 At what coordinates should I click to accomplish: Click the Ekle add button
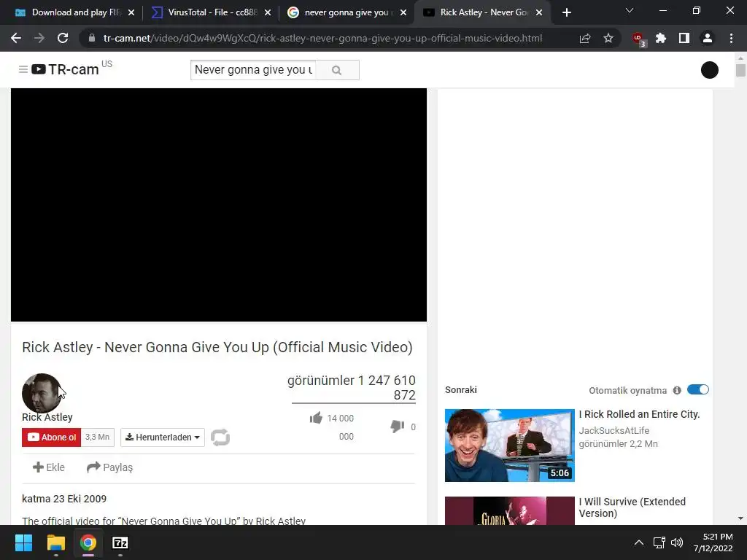(x=49, y=467)
